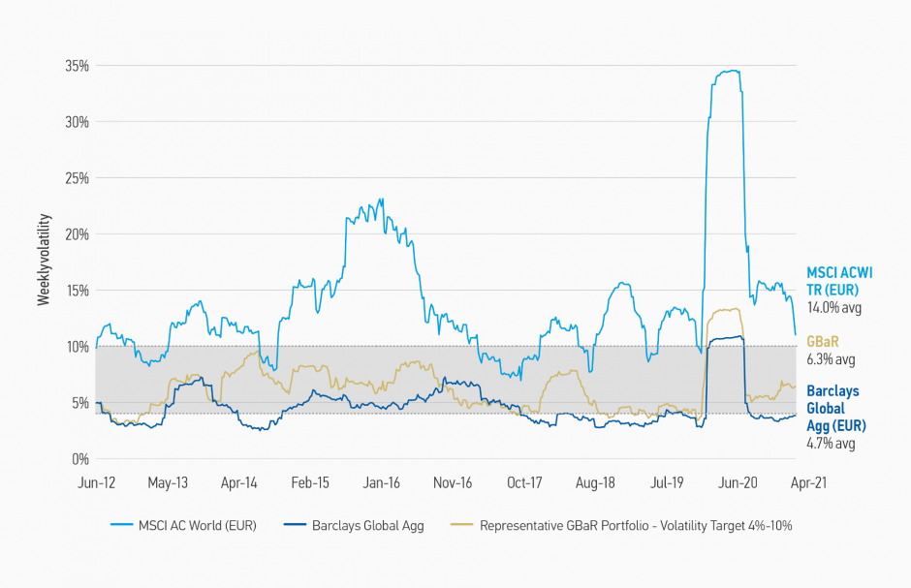911x588 pixels.
Task: Click the 10% y-axis tick label
Action: pyautogui.click(x=78, y=347)
